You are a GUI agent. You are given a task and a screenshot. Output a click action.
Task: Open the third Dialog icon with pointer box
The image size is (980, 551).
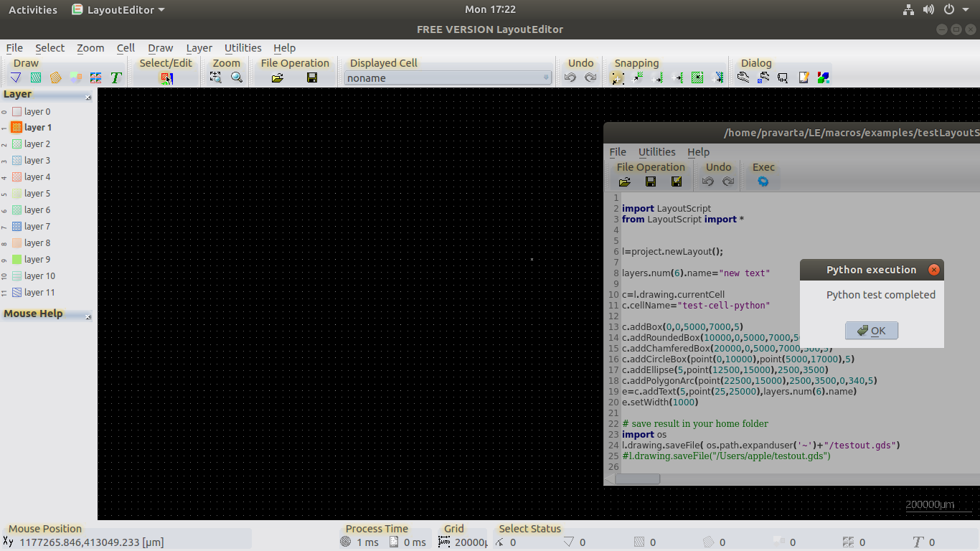(783, 77)
